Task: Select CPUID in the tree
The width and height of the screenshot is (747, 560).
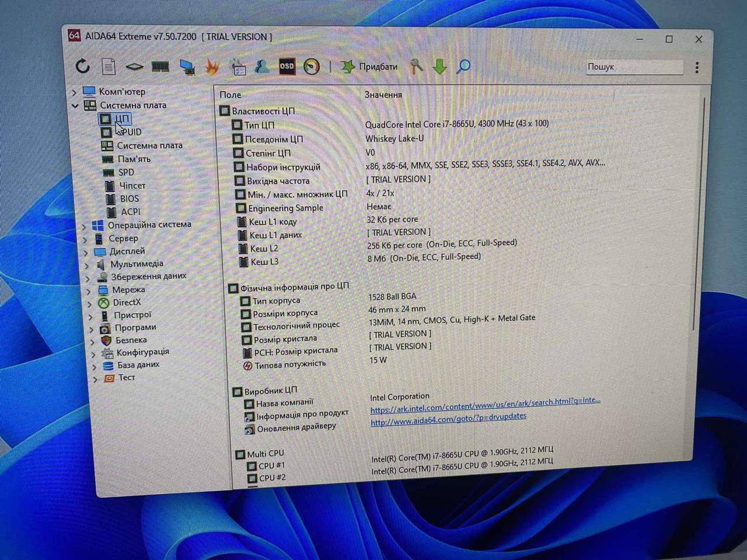Action: [x=121, y=132]
